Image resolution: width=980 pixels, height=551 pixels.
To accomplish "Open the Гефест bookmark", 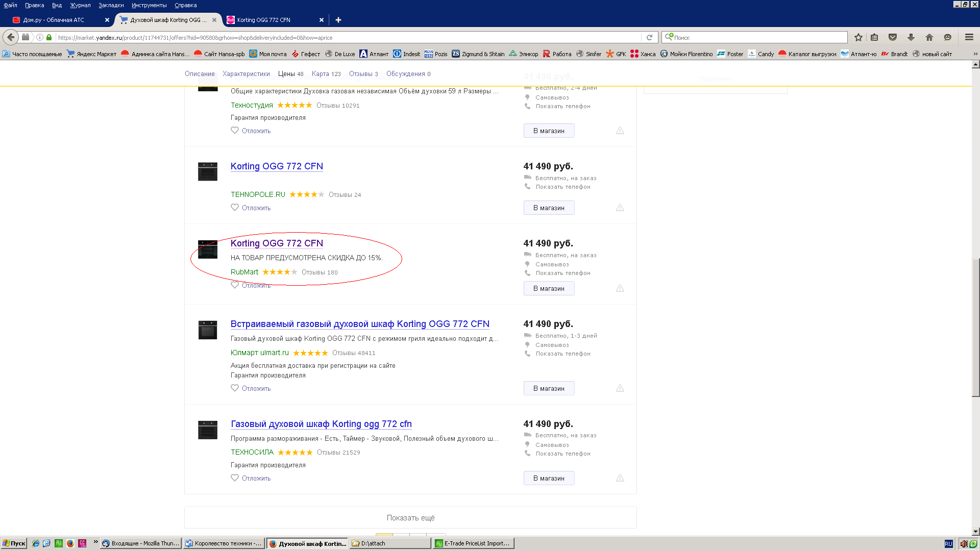I will click(x=306, y=54).
